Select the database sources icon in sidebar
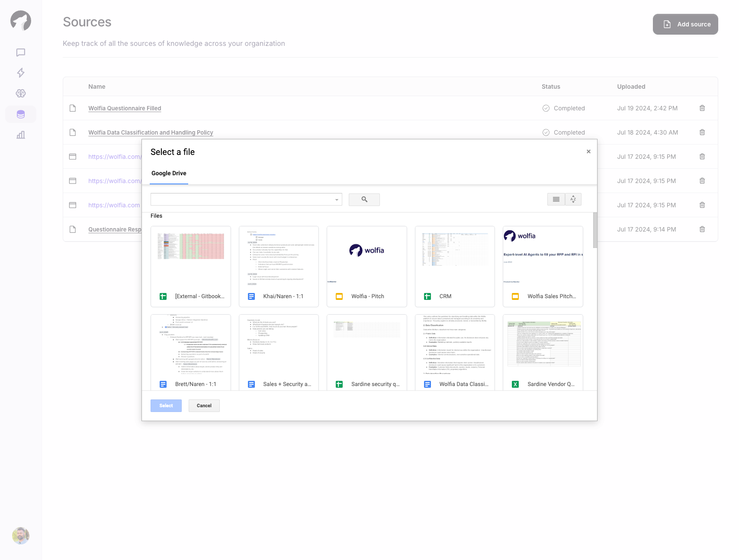The height and width of the screenshot is (560, 739). (20, 114)
